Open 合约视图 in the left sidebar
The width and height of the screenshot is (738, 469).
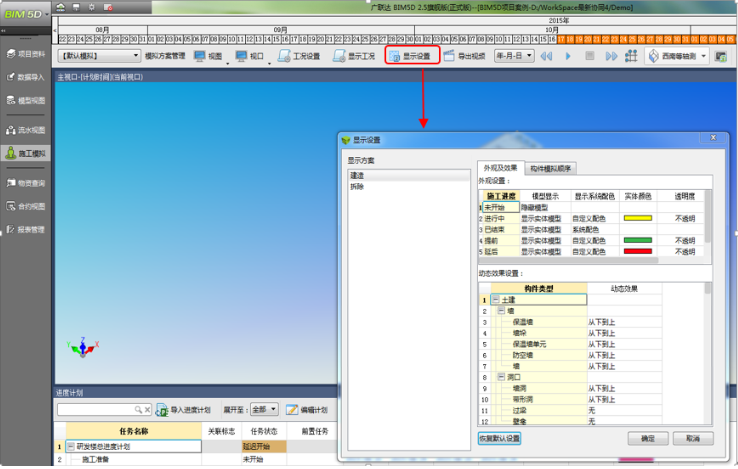coord(26,206)
